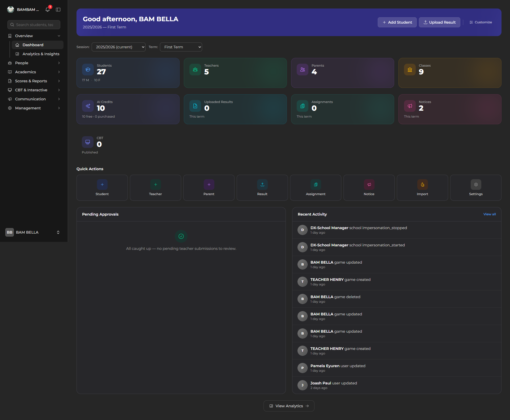
Task: Click the BB user avatar in sidebar
Action: pyautogui.click(x=10, y=232)
